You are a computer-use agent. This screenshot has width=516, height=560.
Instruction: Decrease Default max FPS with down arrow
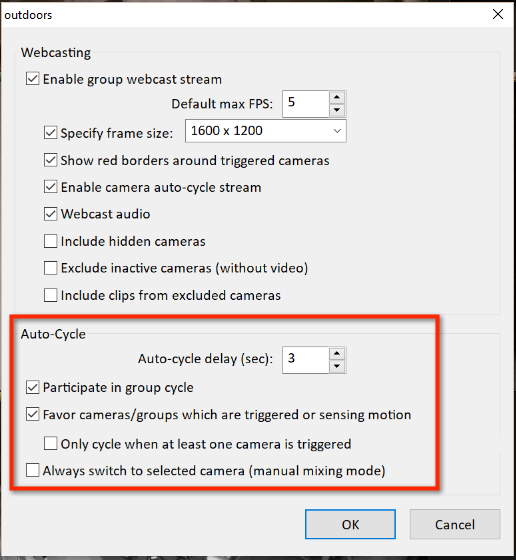click(x=337, y=110)
